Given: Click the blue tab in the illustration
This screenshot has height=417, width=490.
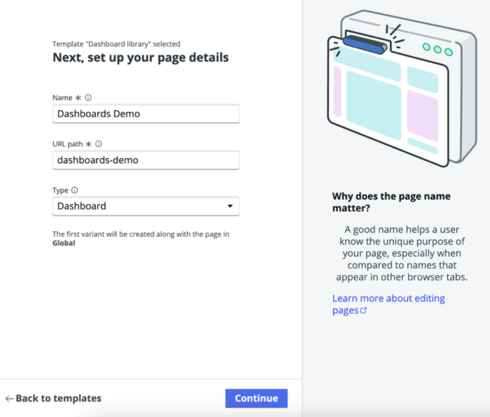Looking at the screenshot, I should tap(365, 45).
